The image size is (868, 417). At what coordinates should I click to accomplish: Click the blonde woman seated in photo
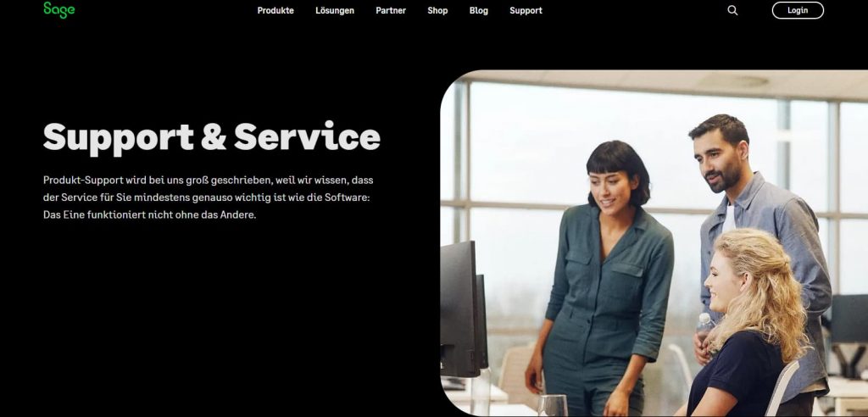click(748, 326)
